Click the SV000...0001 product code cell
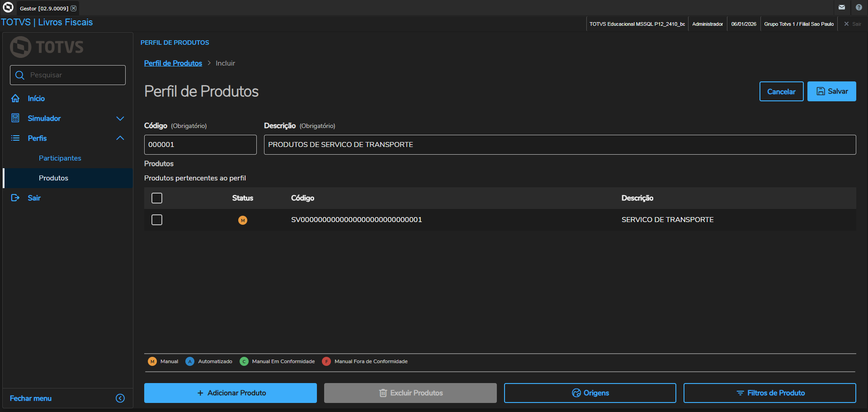The height and width of the screenshot is (412, 868). coord(356,220)
